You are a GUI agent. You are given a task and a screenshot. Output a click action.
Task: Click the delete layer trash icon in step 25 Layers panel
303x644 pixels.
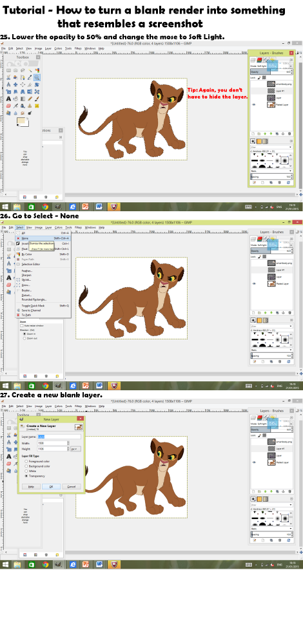point(289,133)
